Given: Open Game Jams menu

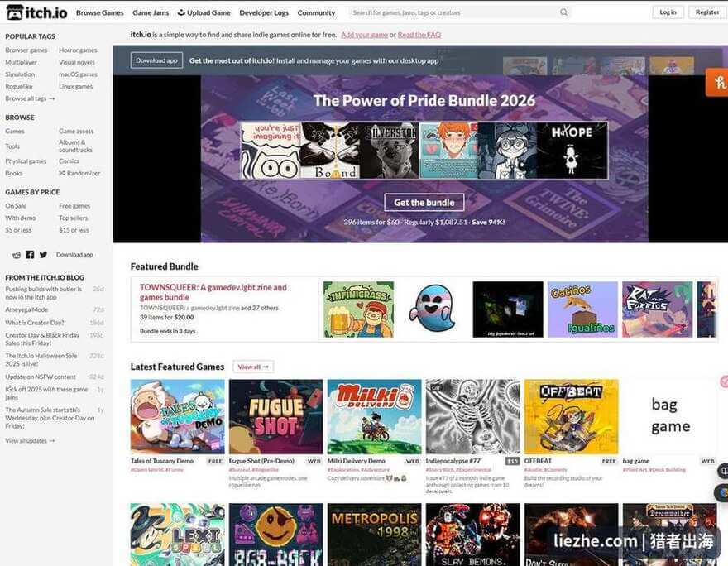Looking at the screenshot, I should pos(151,12).
